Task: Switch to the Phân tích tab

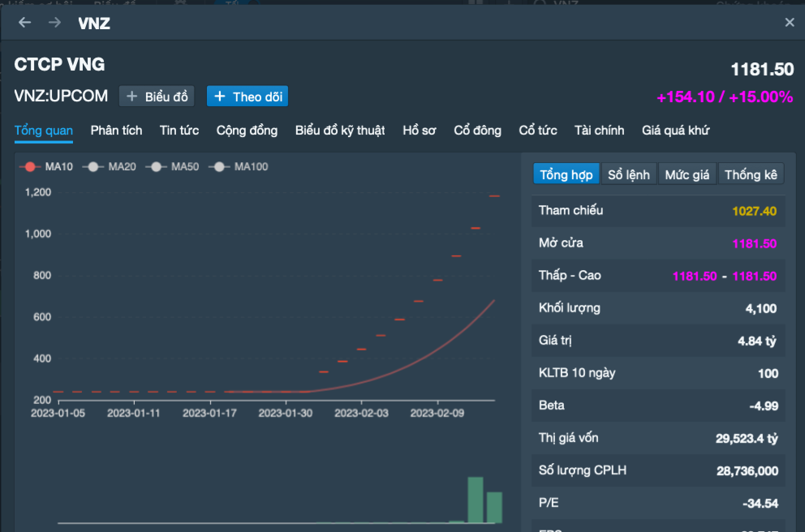Action: (117, 131)
